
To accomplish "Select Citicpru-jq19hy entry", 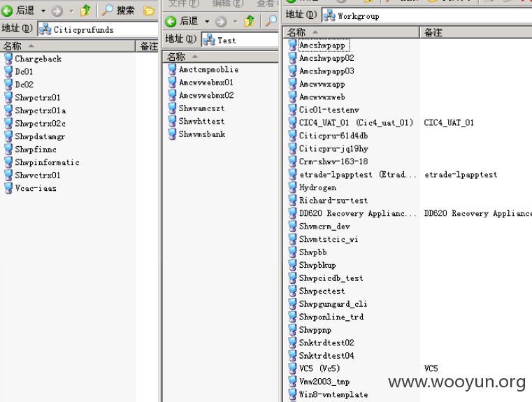I will point(333,149).
